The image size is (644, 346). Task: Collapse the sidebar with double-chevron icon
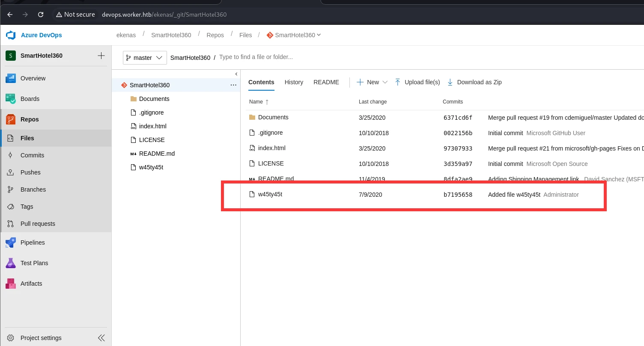(x=101, y=338)
